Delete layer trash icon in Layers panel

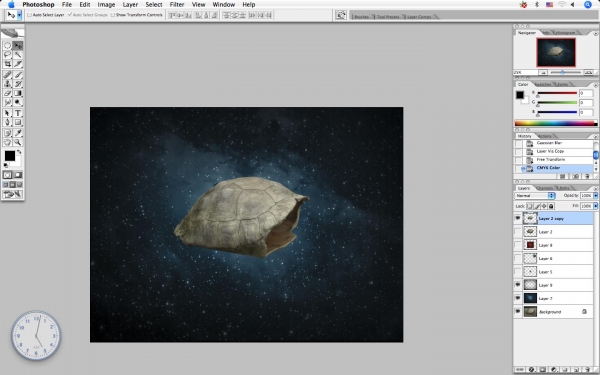588,370
